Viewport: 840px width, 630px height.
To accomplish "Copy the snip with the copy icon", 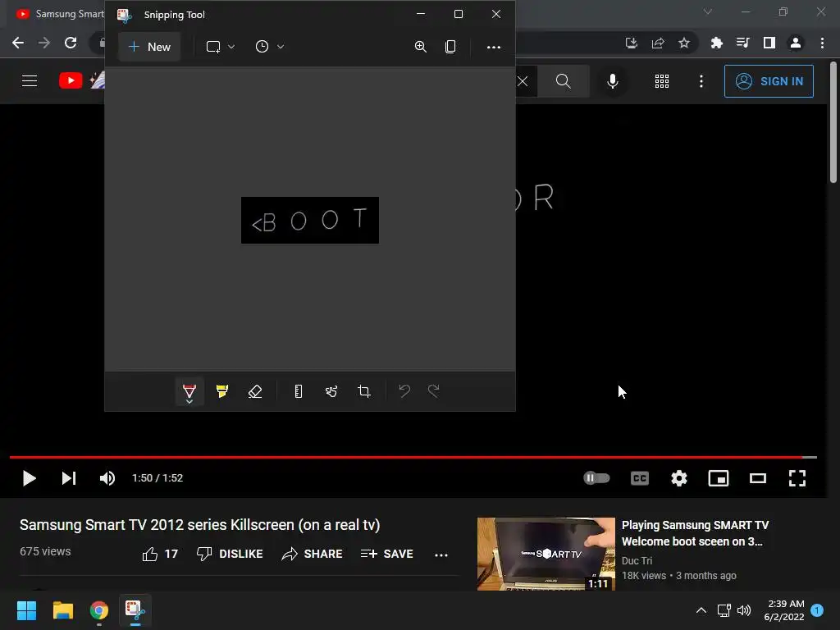I will click(x=450, y=47).
